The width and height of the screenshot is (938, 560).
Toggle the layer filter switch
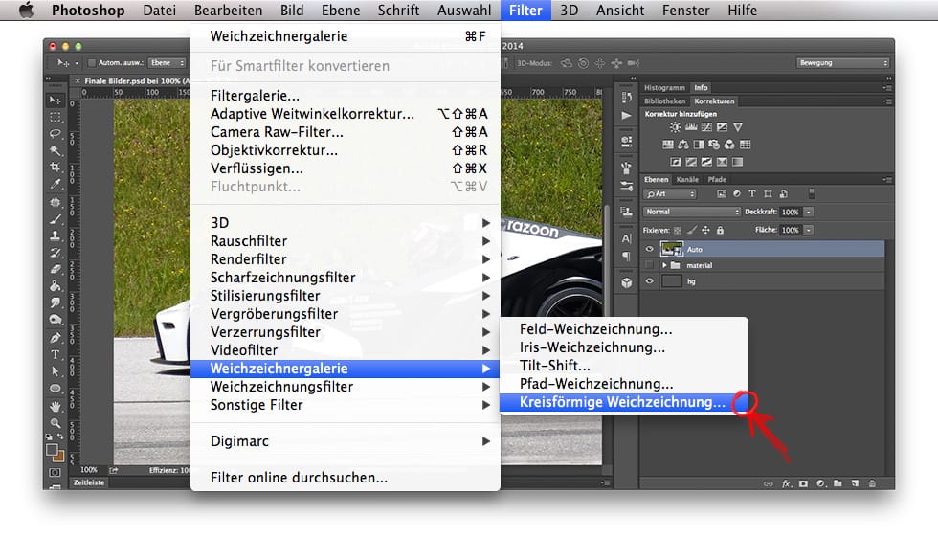pyautogui.click(x=812, y=193)
